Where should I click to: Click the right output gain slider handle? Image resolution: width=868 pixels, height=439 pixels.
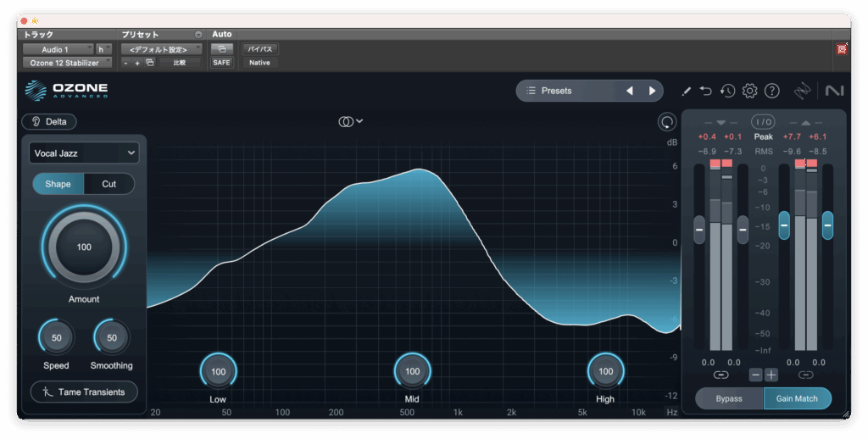tap(827, 225)
